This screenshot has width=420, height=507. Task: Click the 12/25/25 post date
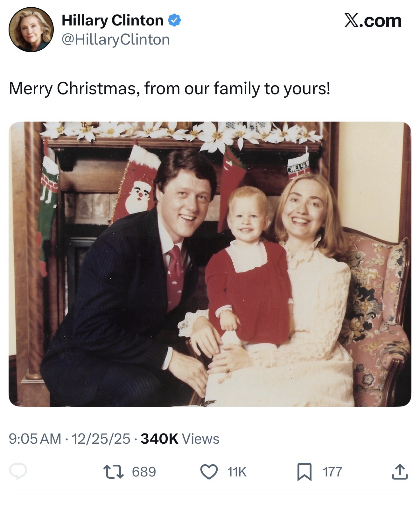pos(101,439)
